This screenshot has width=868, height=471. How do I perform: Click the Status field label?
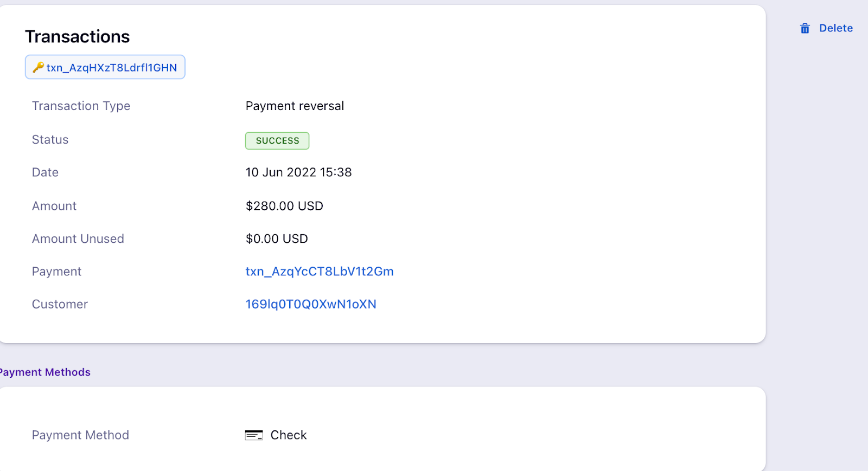tap(50, 140)
